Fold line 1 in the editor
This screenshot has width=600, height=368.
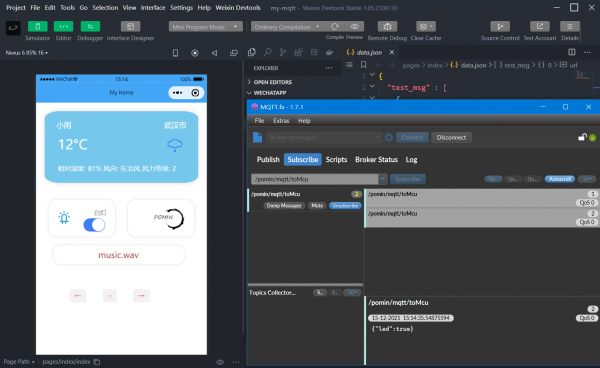372,75
